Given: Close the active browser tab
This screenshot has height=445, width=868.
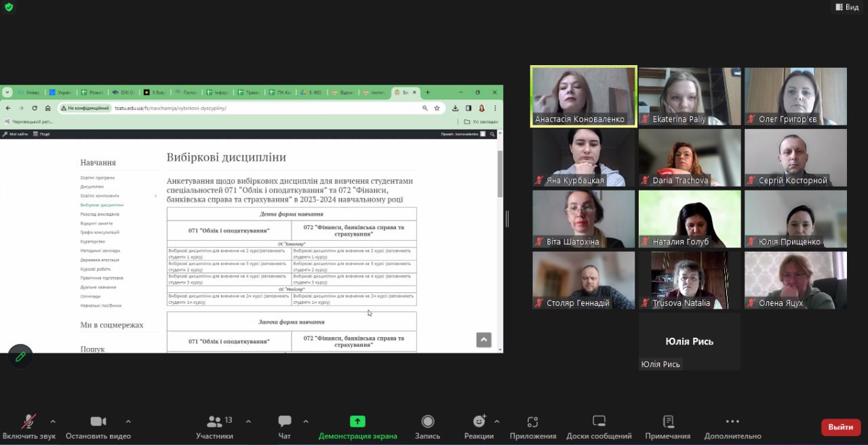Looking at the screenshot, I should (x=414, y=92).
